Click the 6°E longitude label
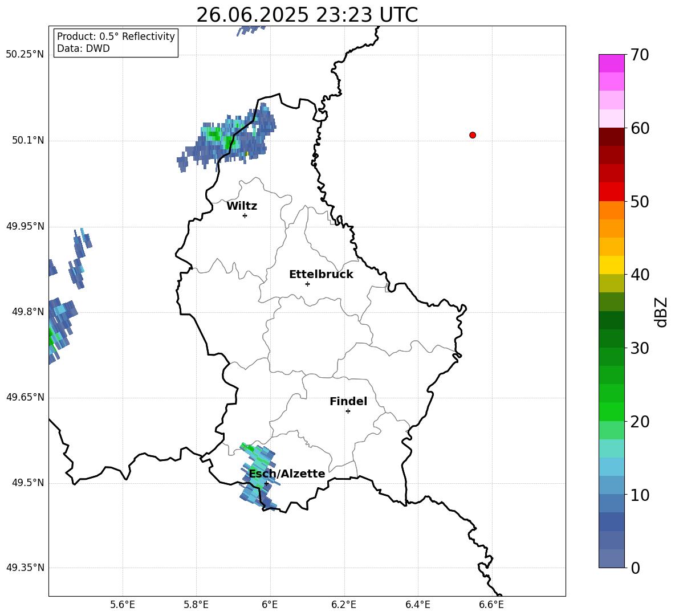 [x=270, y=605]
